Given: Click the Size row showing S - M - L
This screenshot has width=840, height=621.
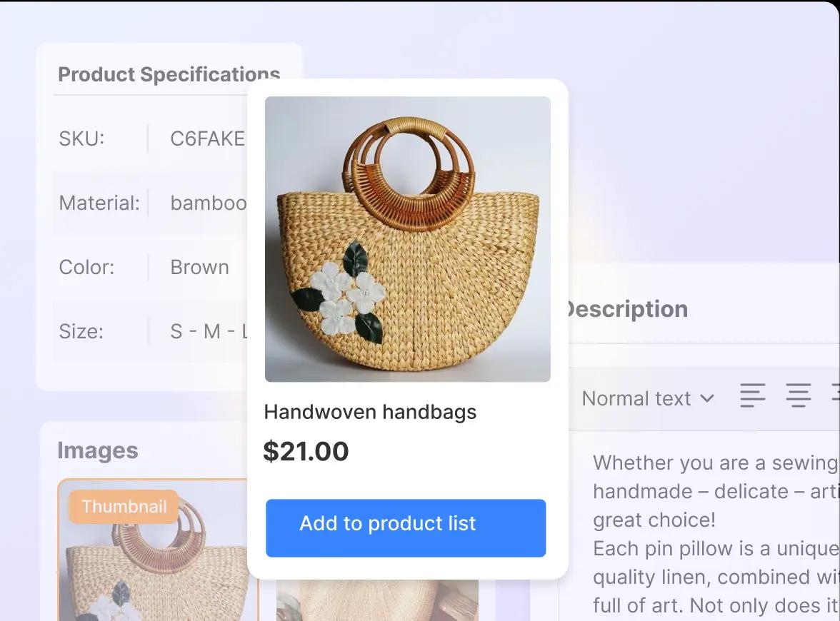Looking at the screenshot, I should [x=208, y=331].
